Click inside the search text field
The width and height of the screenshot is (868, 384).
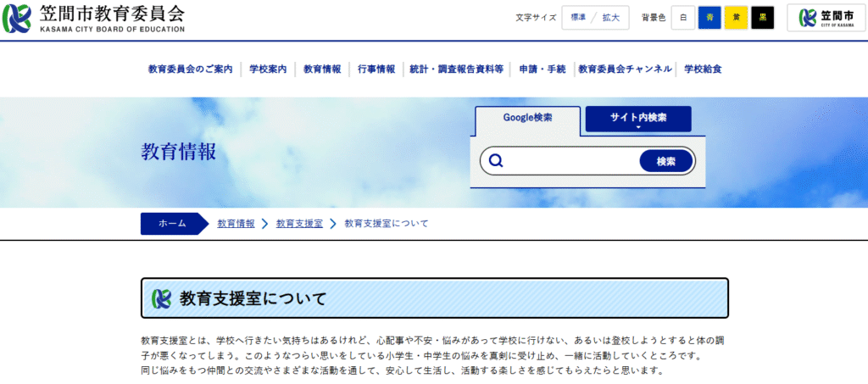(572, 161)
